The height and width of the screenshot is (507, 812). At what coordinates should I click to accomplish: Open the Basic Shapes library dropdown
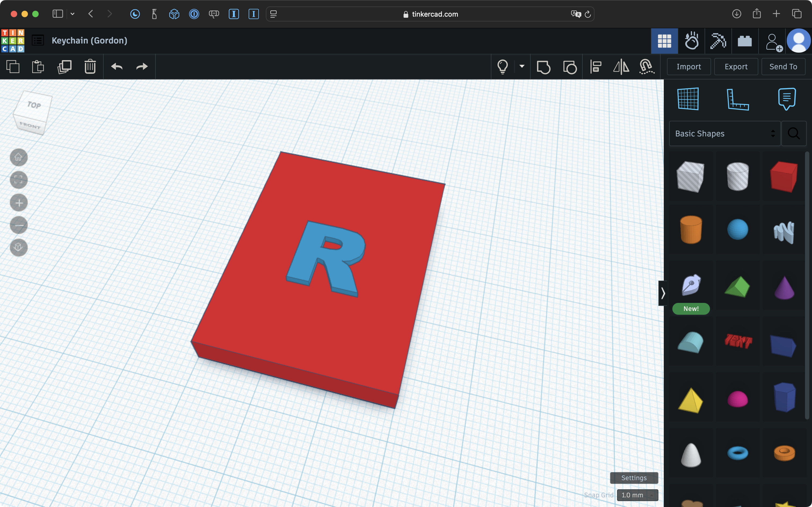[x=724, y=133]
